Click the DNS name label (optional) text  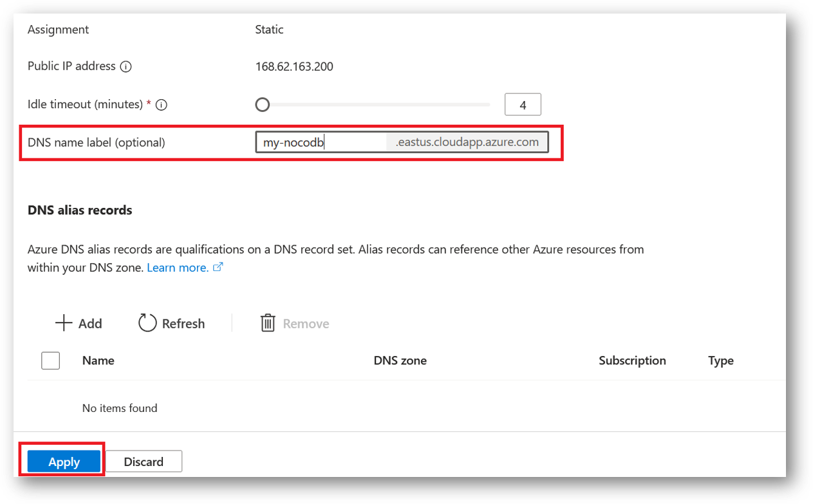[x=97, y=142]
